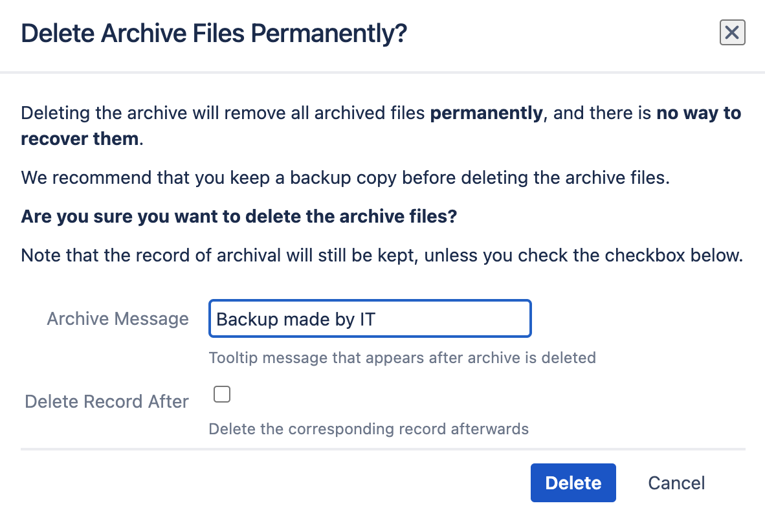765x532 pixels.
Task: Focus the Archive Message text field
Action: click(x=370, y=318)
